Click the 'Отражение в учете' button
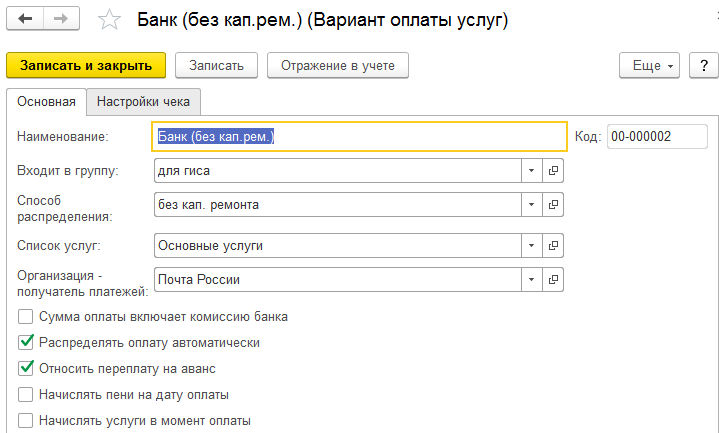 click(x=337, y=66)
